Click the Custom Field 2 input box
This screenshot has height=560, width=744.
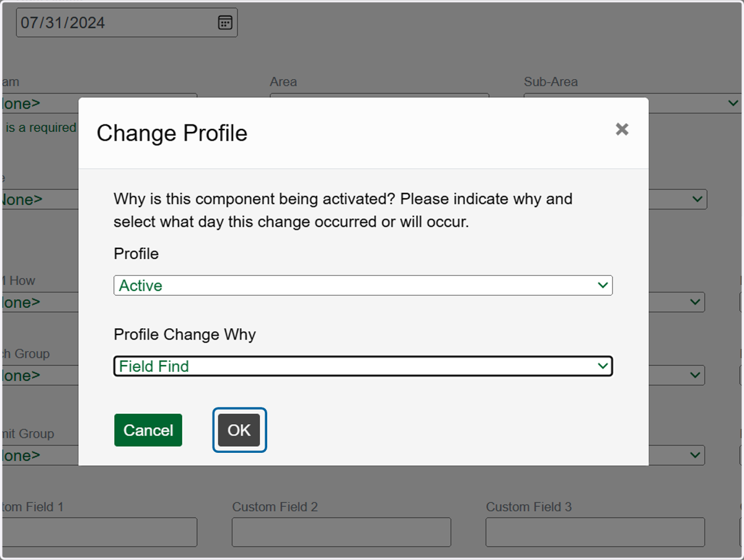[342, 532]
